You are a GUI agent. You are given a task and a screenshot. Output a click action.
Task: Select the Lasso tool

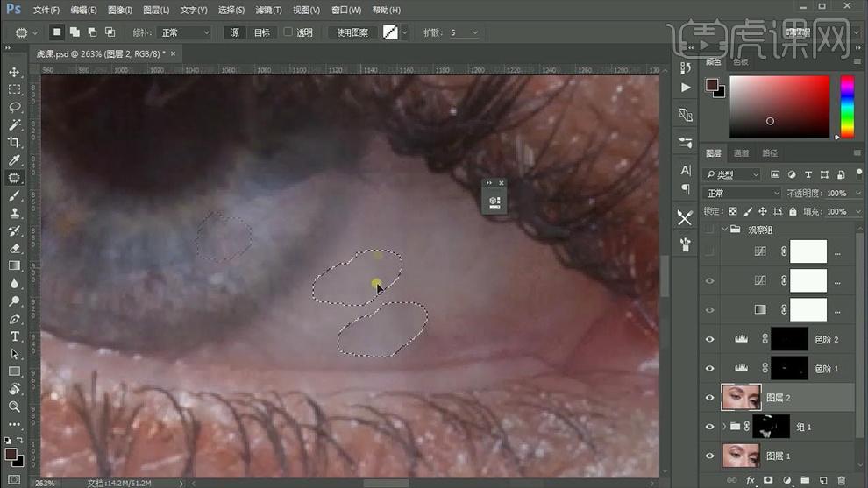pyautogui.click(x=15, y=107)
